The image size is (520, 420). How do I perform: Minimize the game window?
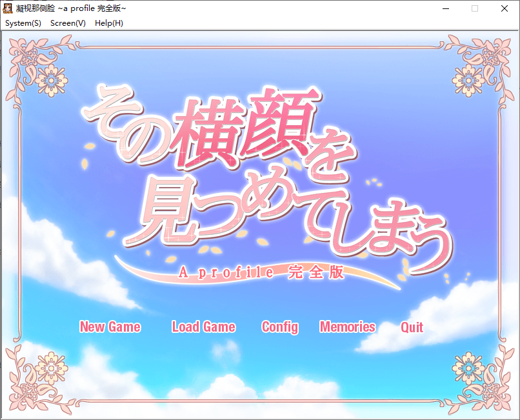click(445, 8)
